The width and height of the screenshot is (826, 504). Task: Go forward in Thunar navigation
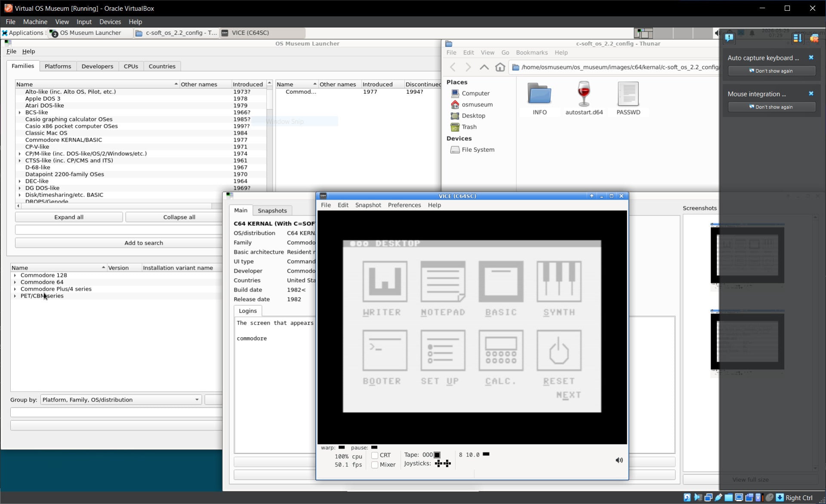(x=468, y=67)
